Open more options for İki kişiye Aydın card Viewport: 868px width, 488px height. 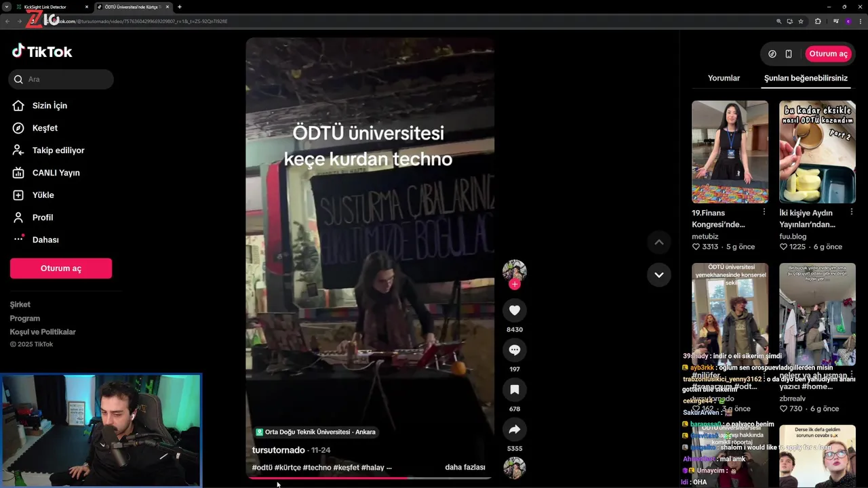pos(851,212)
